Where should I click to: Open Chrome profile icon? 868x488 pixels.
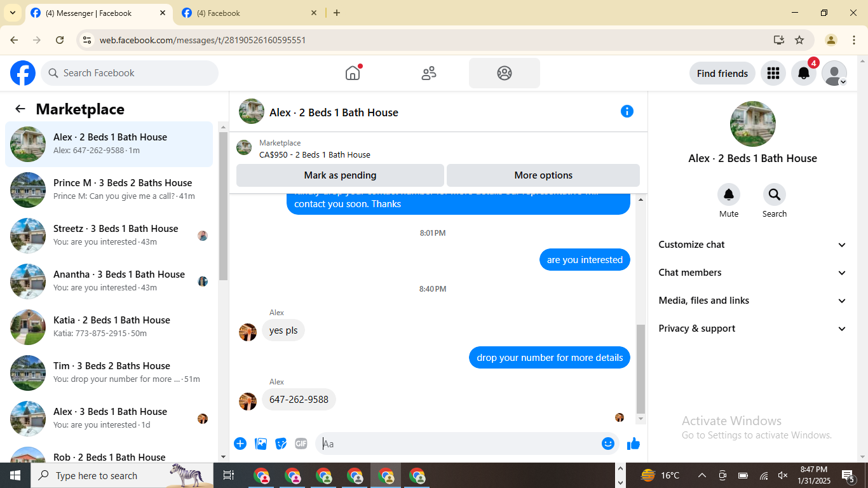(x=831, y=40)
